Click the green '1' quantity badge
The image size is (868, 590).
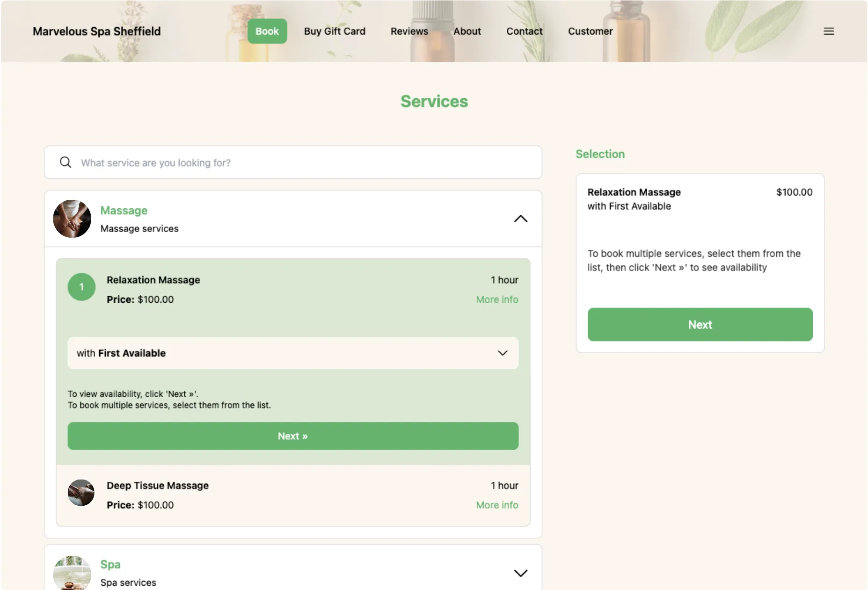81,287
